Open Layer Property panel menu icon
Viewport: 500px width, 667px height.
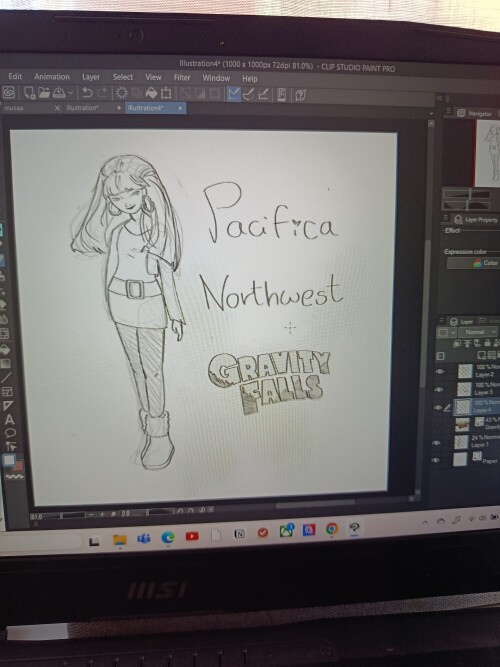tap(446, 219)
